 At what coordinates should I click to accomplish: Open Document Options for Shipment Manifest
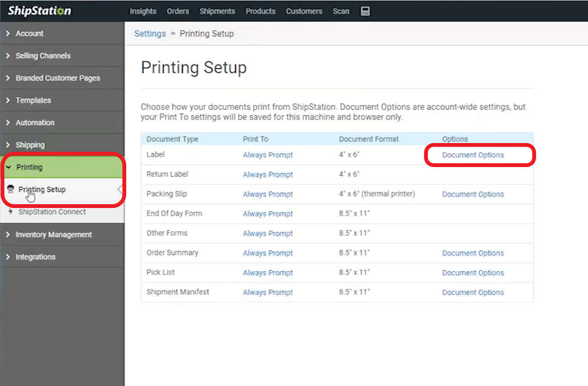(472, 292)
